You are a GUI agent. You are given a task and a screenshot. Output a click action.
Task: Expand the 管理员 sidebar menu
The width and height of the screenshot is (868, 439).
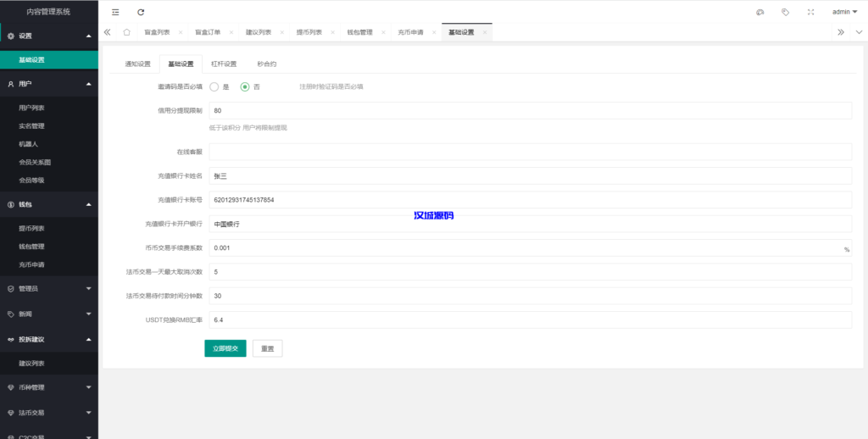(x=49, y=288)
